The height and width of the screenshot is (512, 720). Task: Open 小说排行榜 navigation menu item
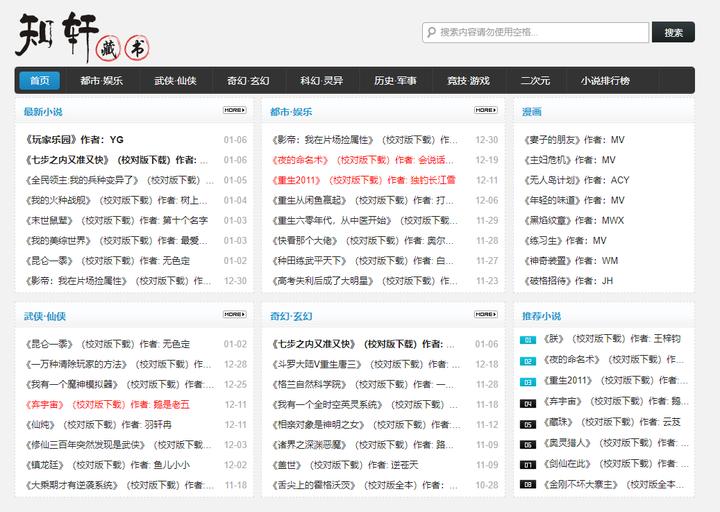(x=605, y=81)
